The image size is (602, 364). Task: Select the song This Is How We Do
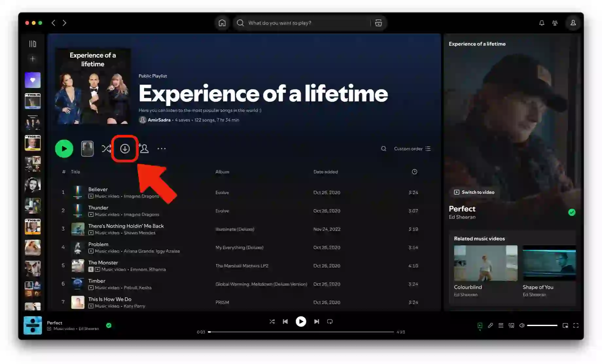[x=110, y=299]
